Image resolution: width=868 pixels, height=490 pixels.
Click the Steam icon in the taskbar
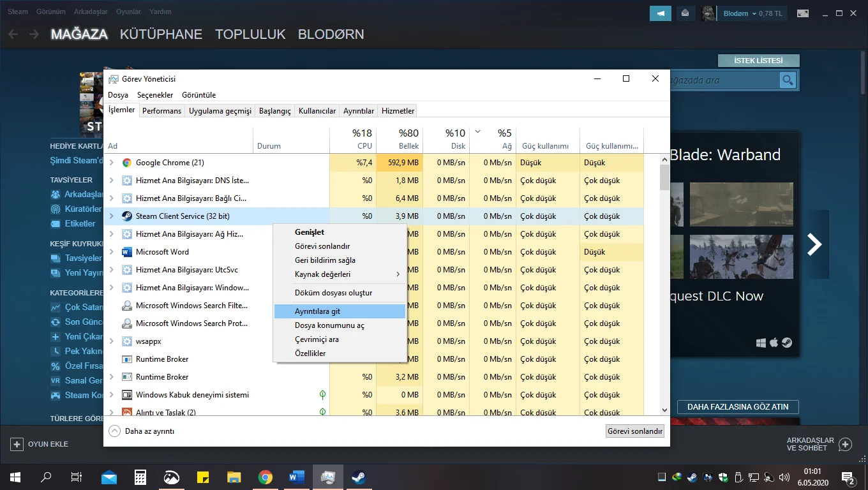pos(359,477)
